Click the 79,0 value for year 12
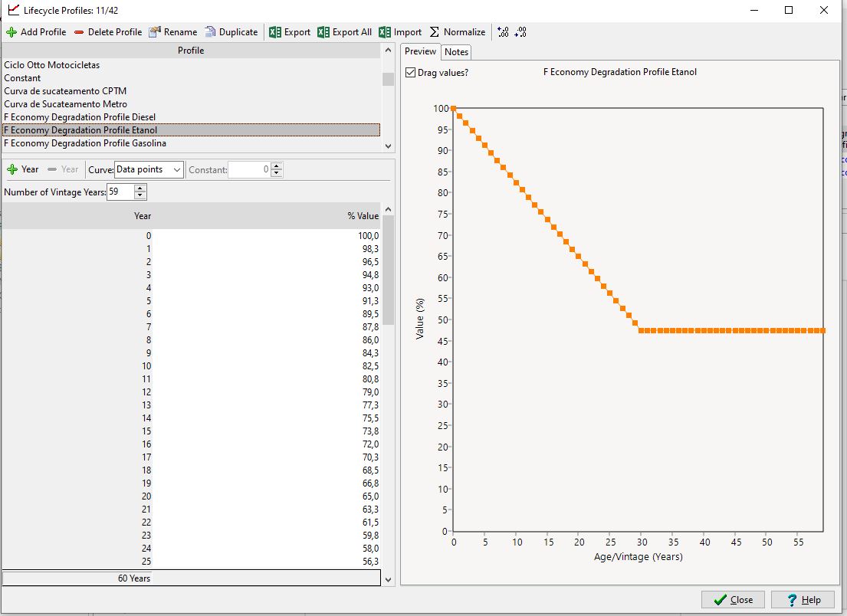 (370, 392)
